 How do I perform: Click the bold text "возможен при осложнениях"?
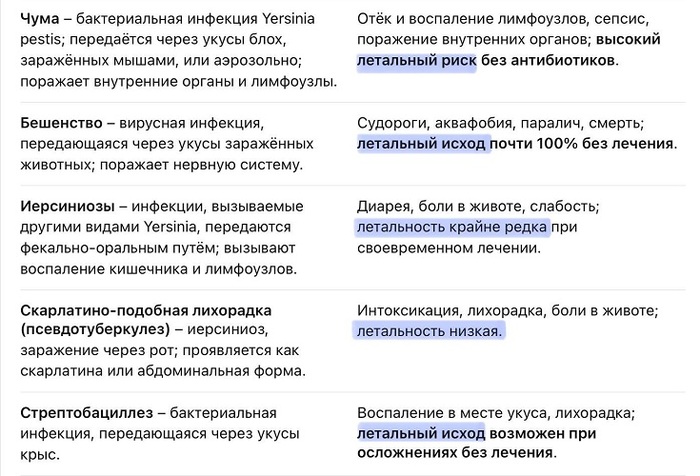pos(542,433)
